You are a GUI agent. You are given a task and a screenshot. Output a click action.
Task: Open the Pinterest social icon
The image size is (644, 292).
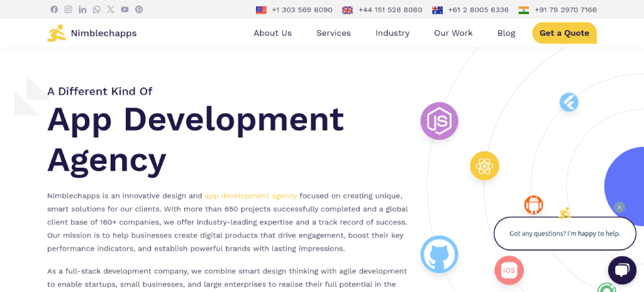coord(139,9)
